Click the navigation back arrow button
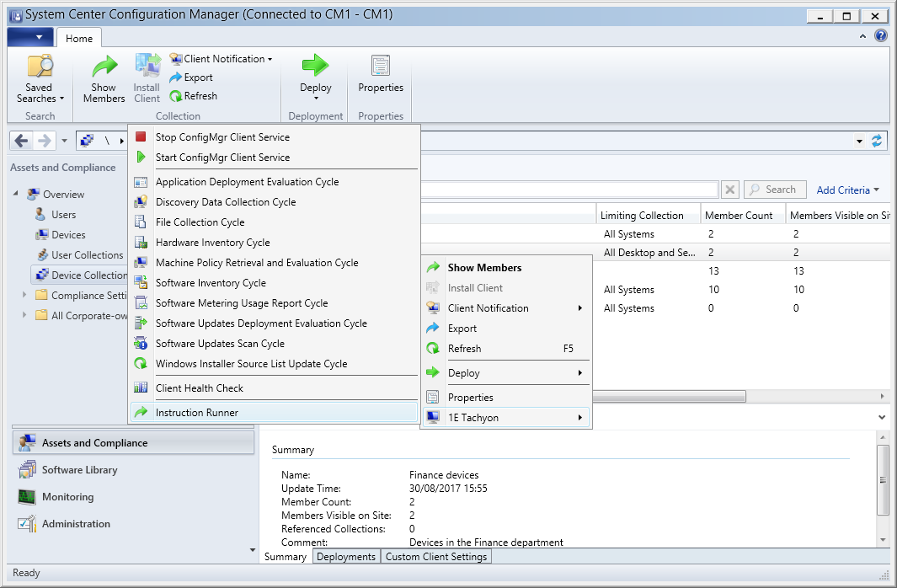 click(22, 141)
